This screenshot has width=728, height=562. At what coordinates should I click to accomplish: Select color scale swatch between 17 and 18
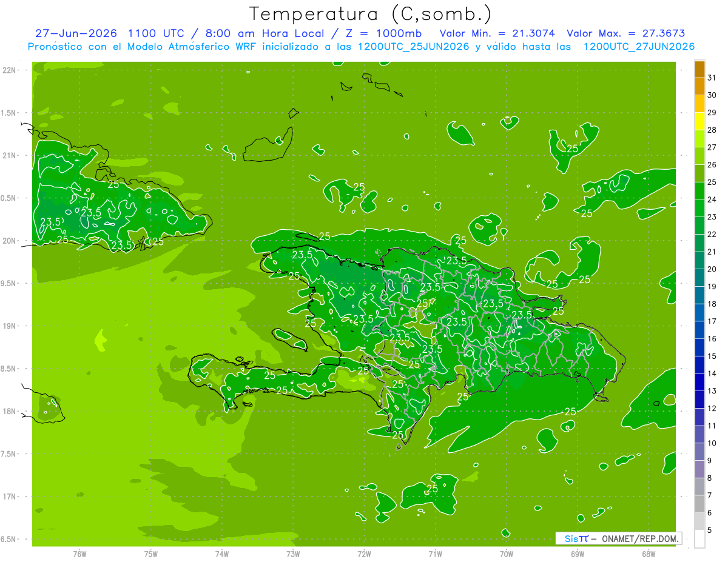pyautogui.click(x=699, y=313)
